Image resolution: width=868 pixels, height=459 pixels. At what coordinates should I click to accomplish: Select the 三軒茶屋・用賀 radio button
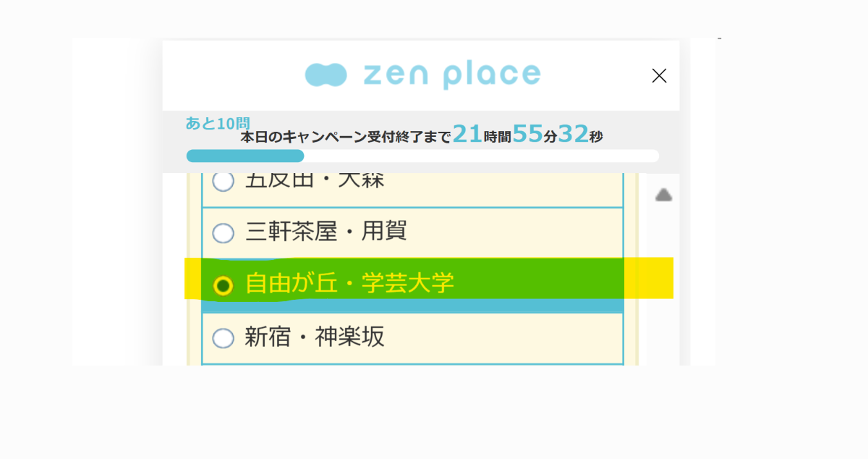223,233
